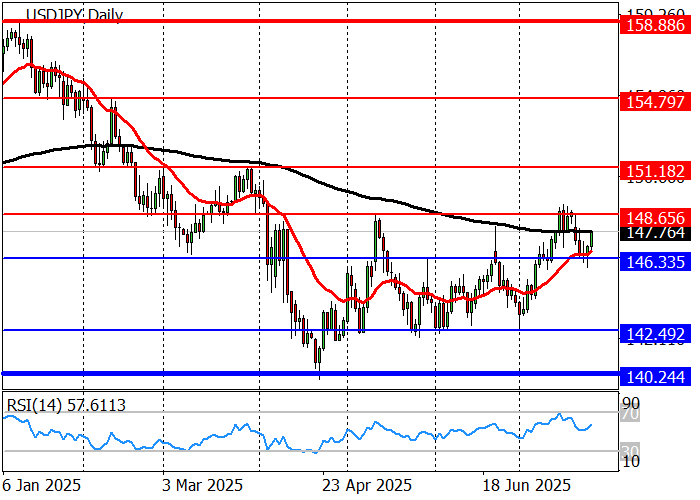Screen dimensions: 700x500
Task: Select the 18 Jun 2025 date label
Action: pos(519,485)
